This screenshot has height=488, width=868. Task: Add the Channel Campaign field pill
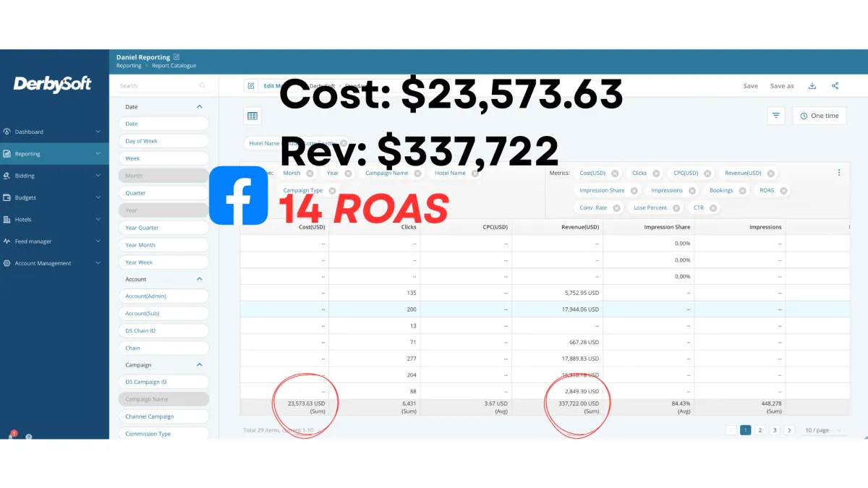tap(163, 416)
